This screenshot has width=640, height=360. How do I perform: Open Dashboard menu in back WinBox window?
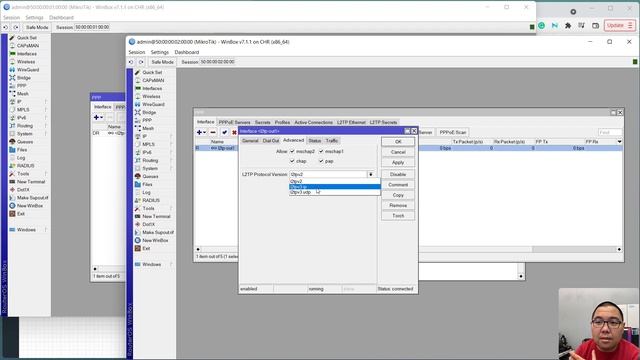coord(61,18)
